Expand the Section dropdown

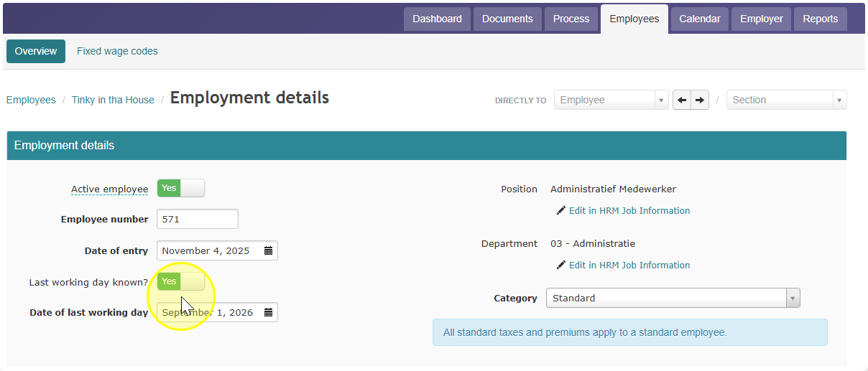(x=787, y=100)
